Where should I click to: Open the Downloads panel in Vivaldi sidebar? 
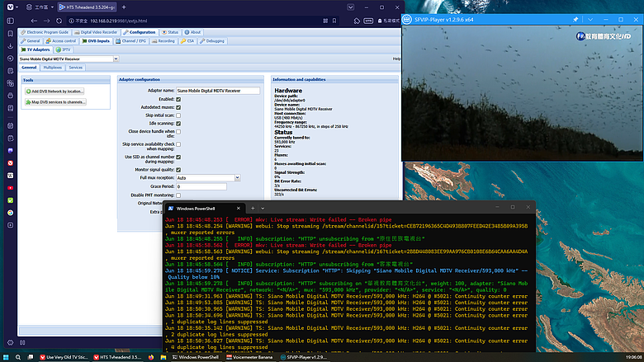[10, 46]
